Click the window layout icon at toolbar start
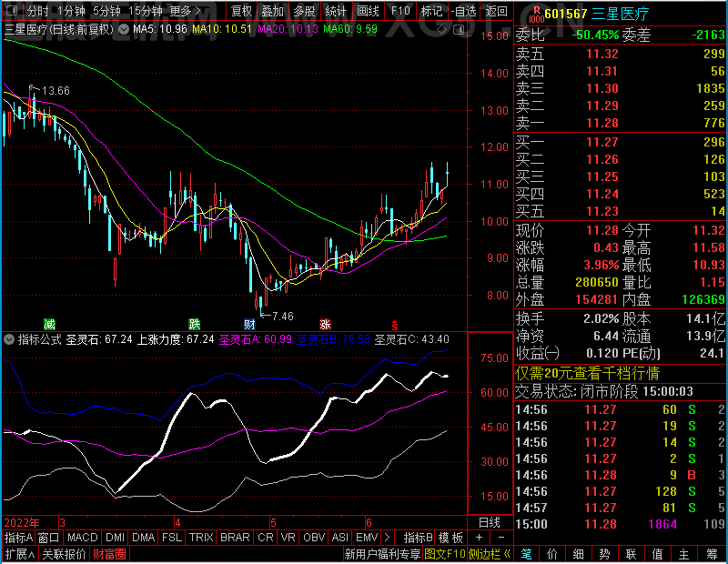 [12, 10]
